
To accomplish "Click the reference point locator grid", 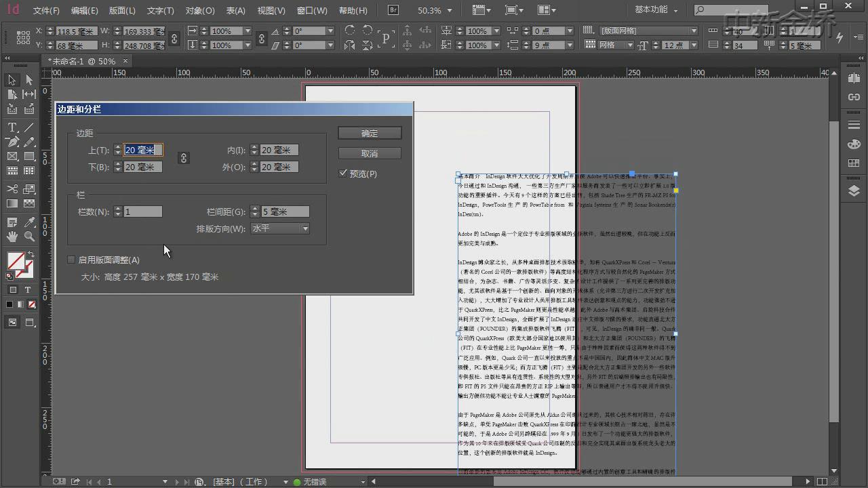I will coord(23,38).
